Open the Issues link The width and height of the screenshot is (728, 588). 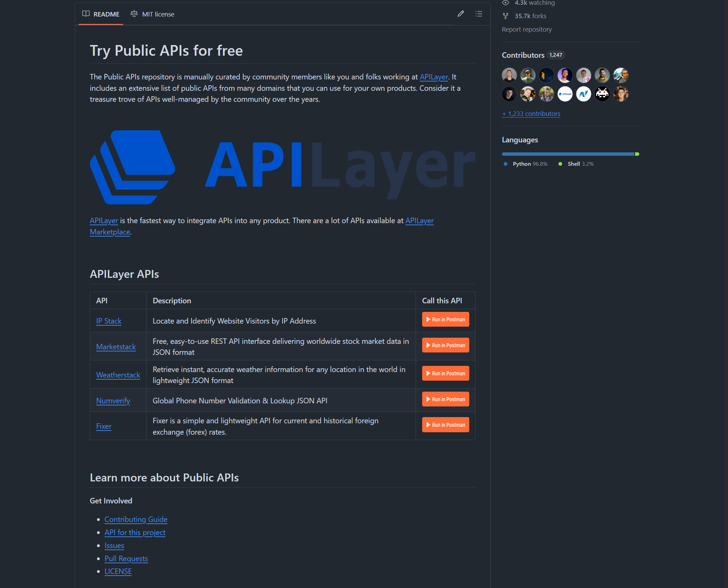point(114,546)
